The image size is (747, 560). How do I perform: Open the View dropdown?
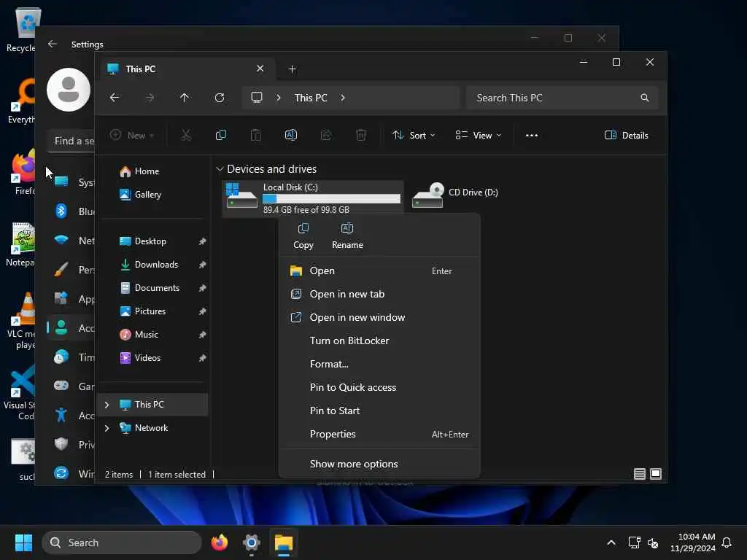click(x=479, y=135)
